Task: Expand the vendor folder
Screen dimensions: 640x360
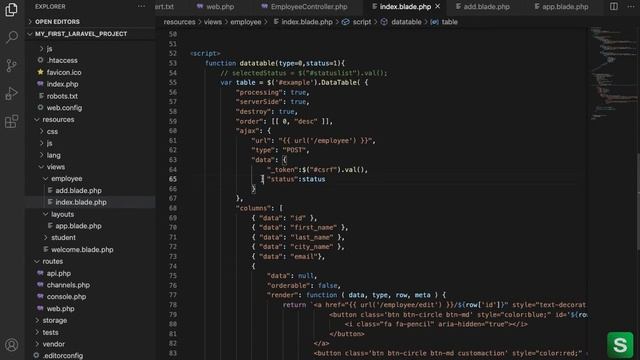Action: 37,344
